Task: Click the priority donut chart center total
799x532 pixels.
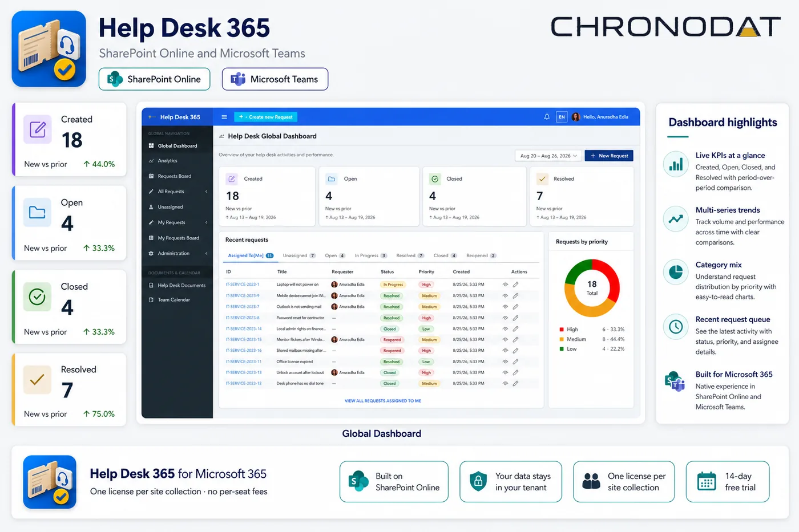Action: 592,287
